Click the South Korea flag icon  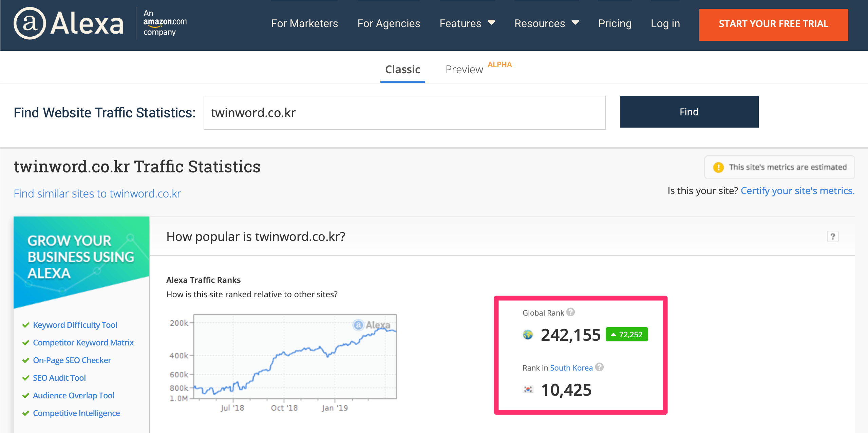pyautogui.click(x=528, y=389)
